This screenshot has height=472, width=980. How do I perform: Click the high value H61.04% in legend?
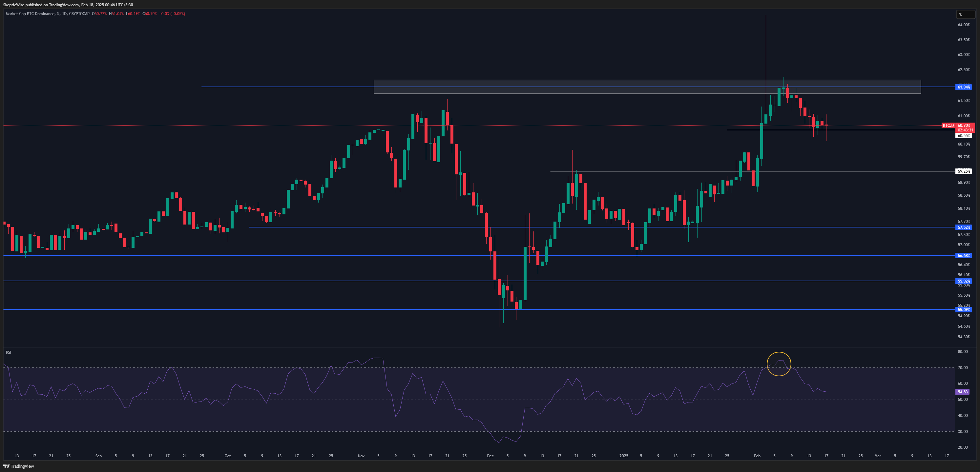click(116, 14)
